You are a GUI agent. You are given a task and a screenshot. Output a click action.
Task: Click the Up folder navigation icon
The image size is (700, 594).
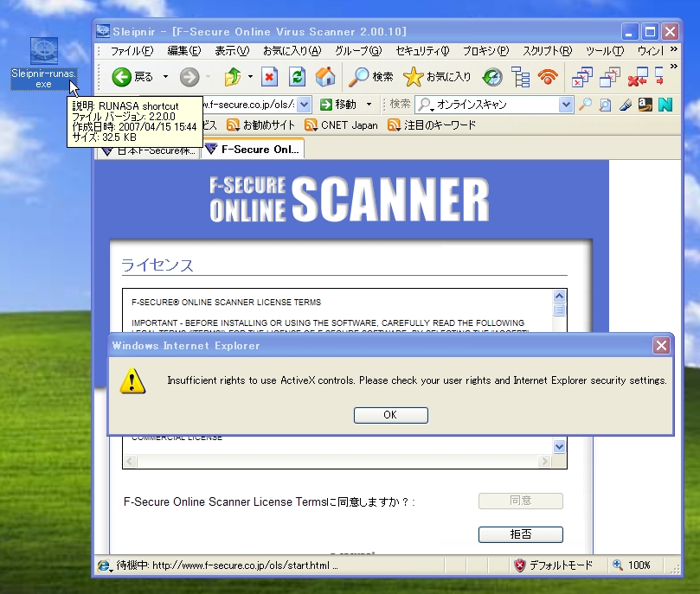click(x=232, y=77)
